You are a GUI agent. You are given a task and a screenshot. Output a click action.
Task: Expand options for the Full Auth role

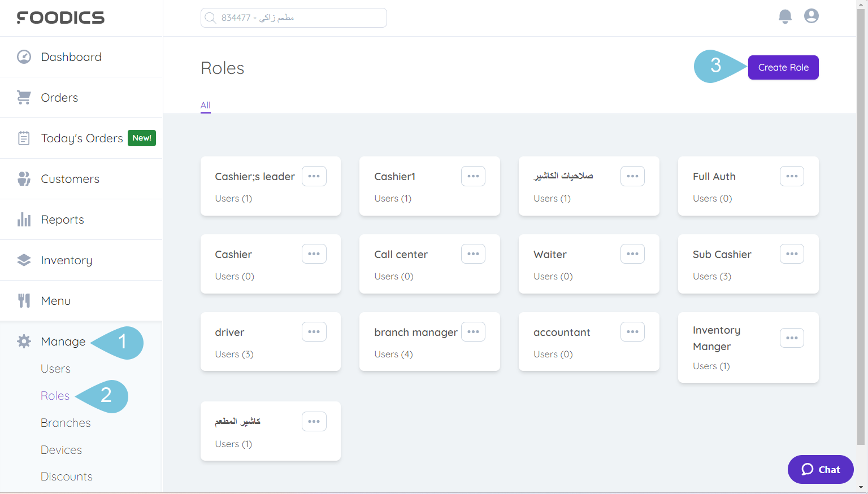[792, 176]
